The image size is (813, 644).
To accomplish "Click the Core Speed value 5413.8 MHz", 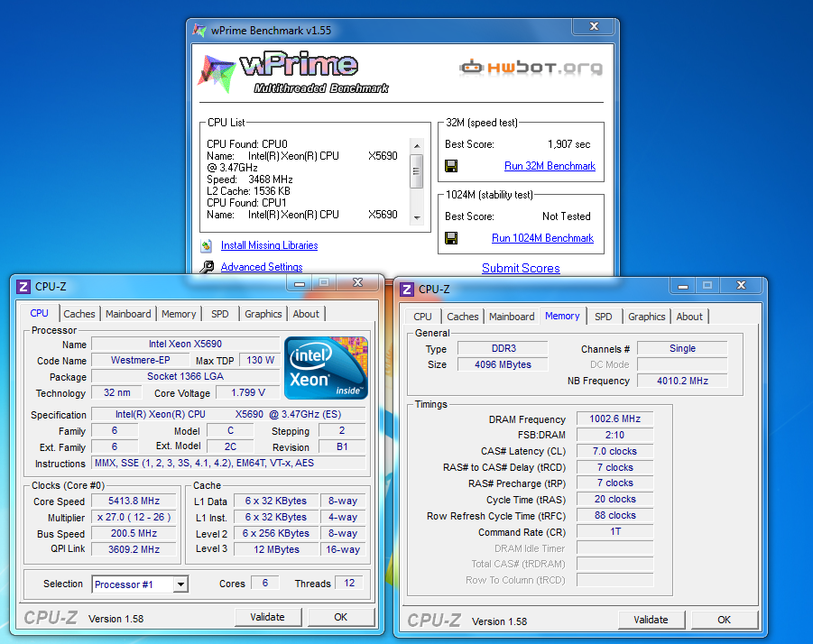I will [134, 501].
